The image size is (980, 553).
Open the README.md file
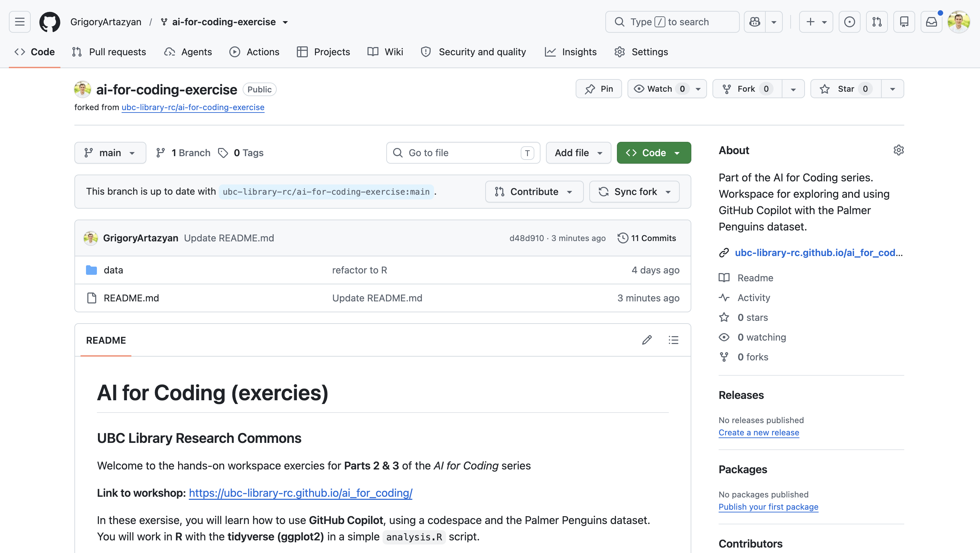(131, 298)
